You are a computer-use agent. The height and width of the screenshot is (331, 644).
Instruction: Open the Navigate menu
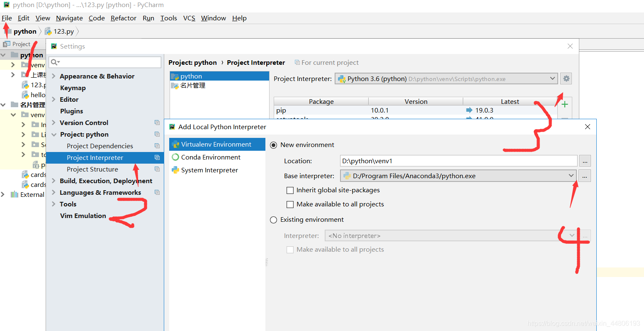click(x=69, y=18)
